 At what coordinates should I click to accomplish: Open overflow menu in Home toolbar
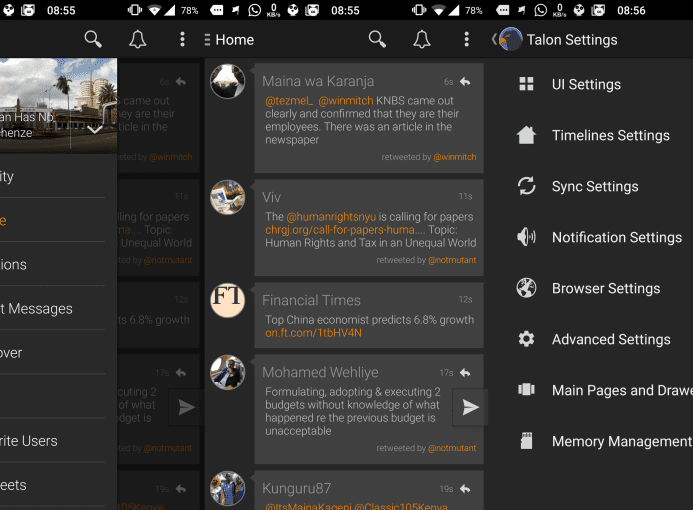coord(466,39)
